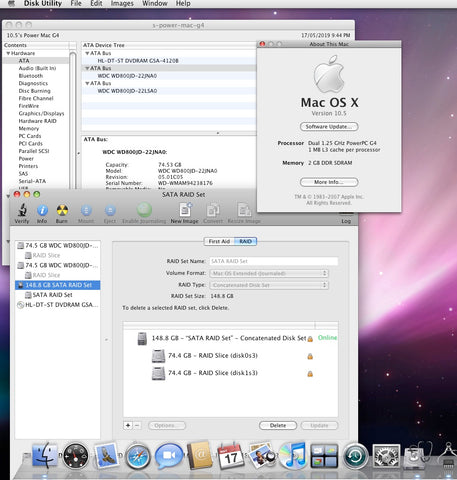Viewport: 457px width, 480px height.
Task: Open Time Machine from the Dock
Action: pyautogui.click(x=355, y=456)
